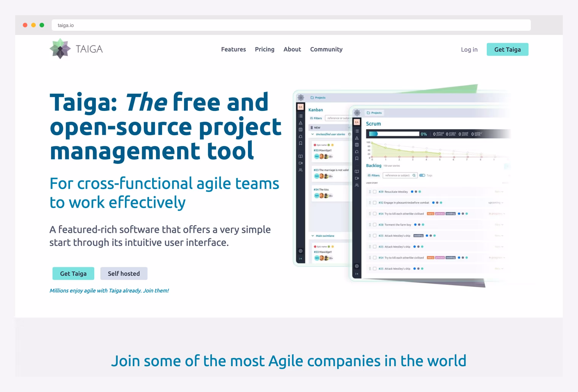578x392 pixels.
Task: Open the 'upcoming' status dropdown for story #32
Action: point(495,203)
